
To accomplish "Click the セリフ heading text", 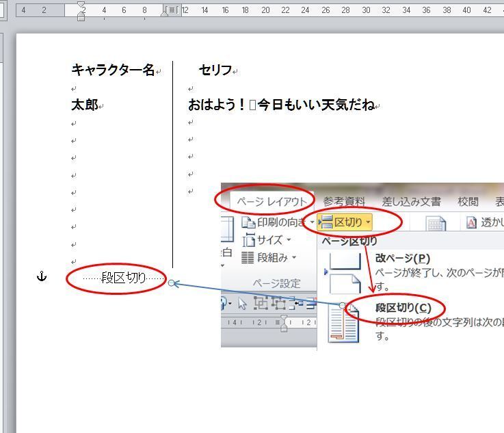I will click(x=215, y=70).
